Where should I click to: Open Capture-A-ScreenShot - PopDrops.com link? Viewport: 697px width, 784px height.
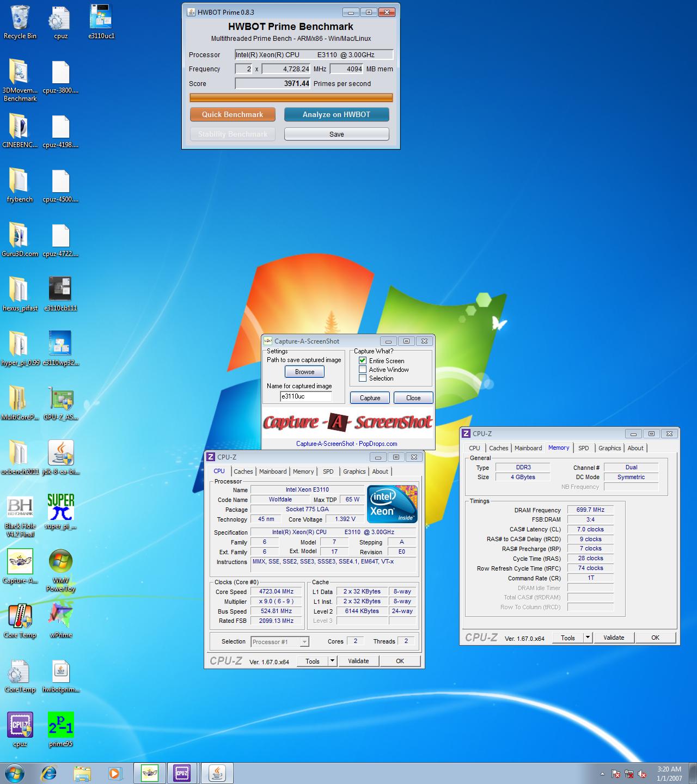(347, 444)
